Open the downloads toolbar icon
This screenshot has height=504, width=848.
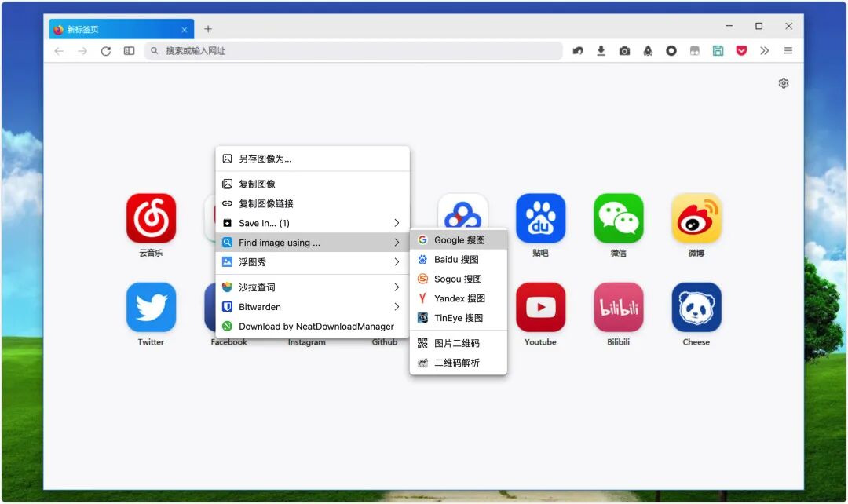tap(601, 51)
